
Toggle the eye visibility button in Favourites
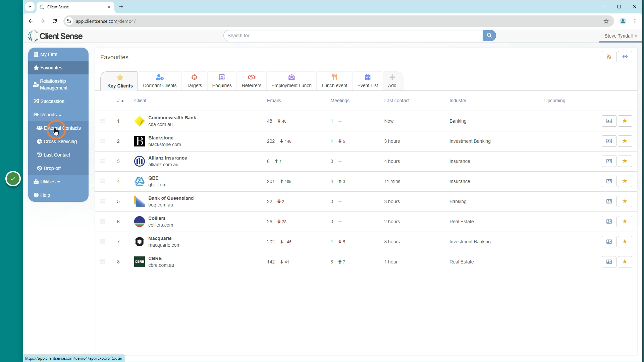point(625,57)
